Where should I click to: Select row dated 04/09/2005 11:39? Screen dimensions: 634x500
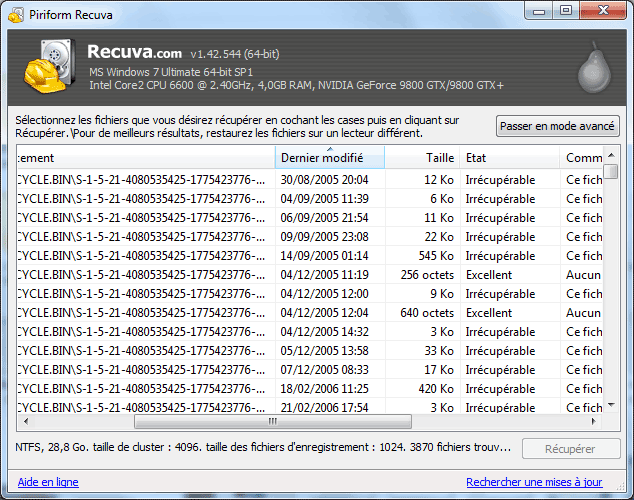coord(310,199)
